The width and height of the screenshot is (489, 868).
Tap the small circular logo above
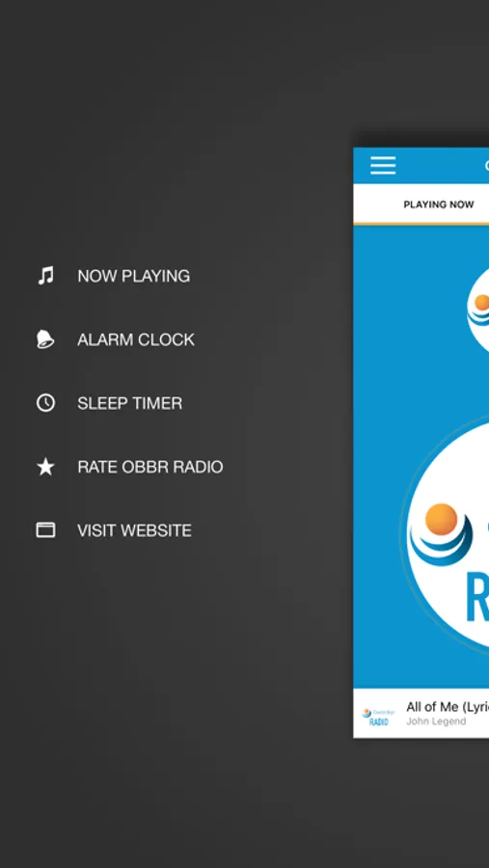pyautogui.click(x=477, y=311)
